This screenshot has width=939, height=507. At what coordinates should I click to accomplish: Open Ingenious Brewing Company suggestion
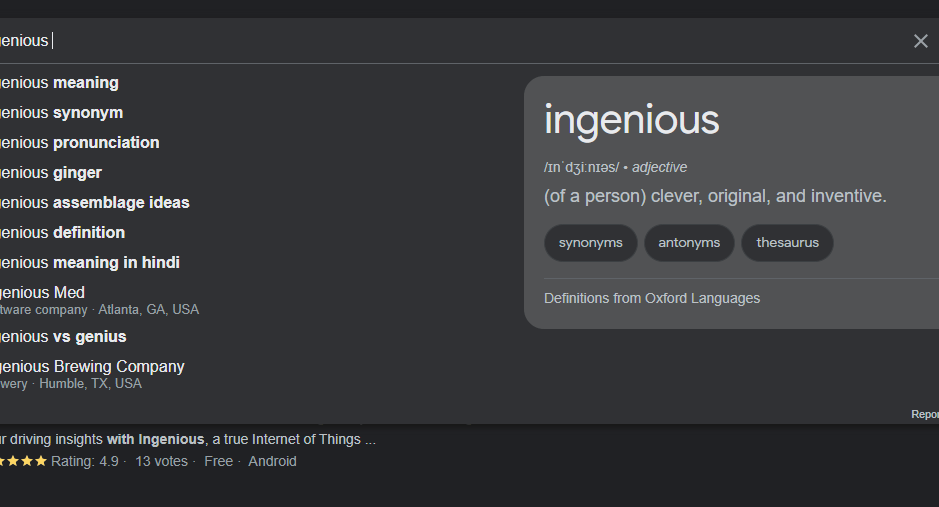click(x=93, y=367)
